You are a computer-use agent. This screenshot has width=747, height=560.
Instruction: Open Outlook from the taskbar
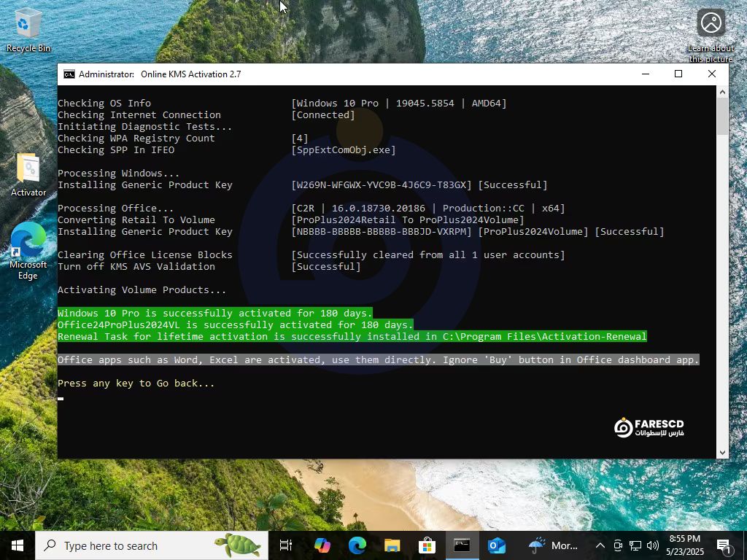[496, 545]
